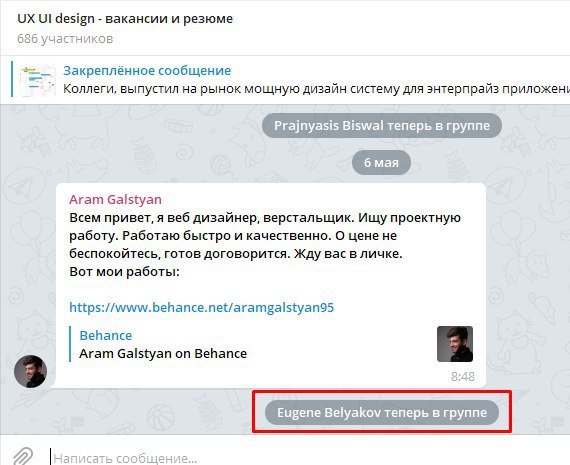Click the 'Prajnyasis Biswal теперь в группе' service message

[x=382, y=125]
